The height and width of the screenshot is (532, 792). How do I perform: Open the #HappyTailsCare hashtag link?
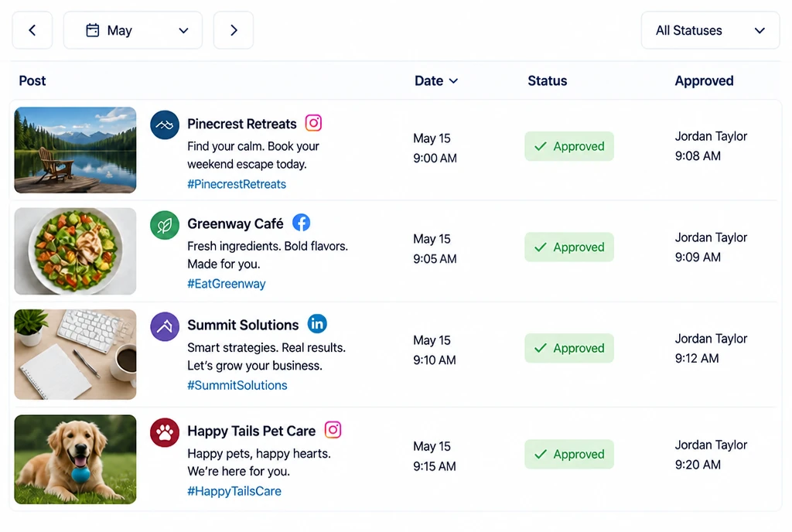point(234,491)
